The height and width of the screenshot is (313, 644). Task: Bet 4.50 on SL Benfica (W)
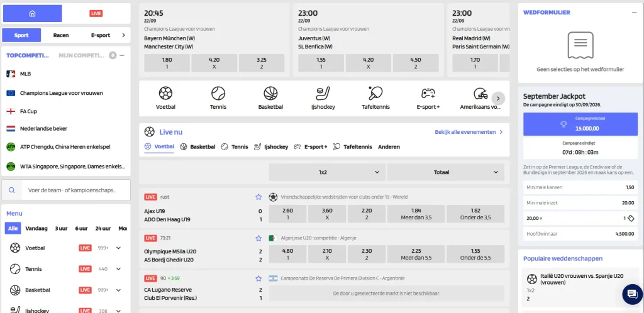pyautogui.click(x=416, y=63)
